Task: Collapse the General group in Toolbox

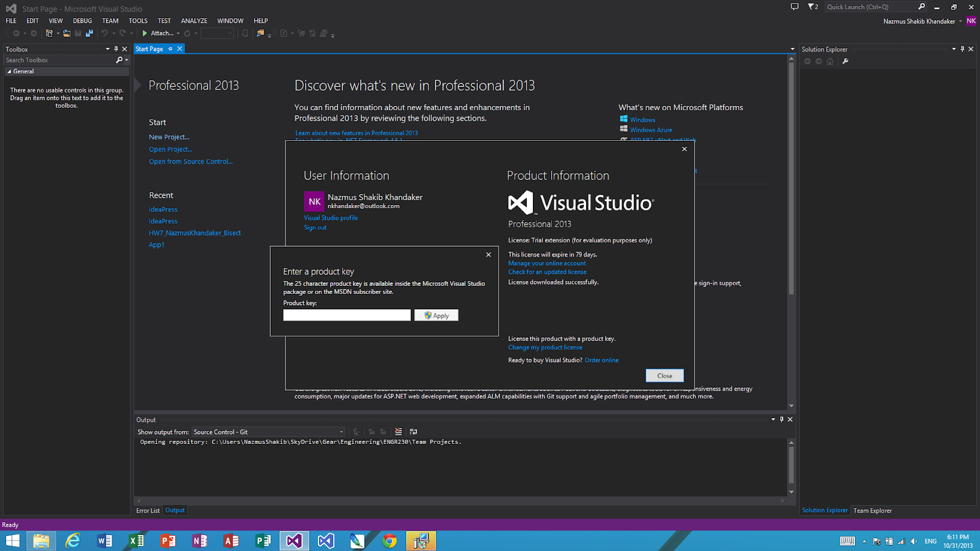Action: (10, 71)
